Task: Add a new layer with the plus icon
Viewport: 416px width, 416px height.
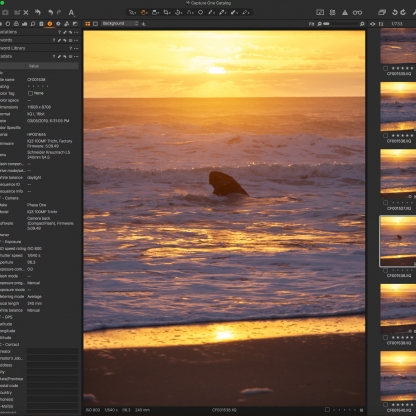Action: [x=144, y=24]
